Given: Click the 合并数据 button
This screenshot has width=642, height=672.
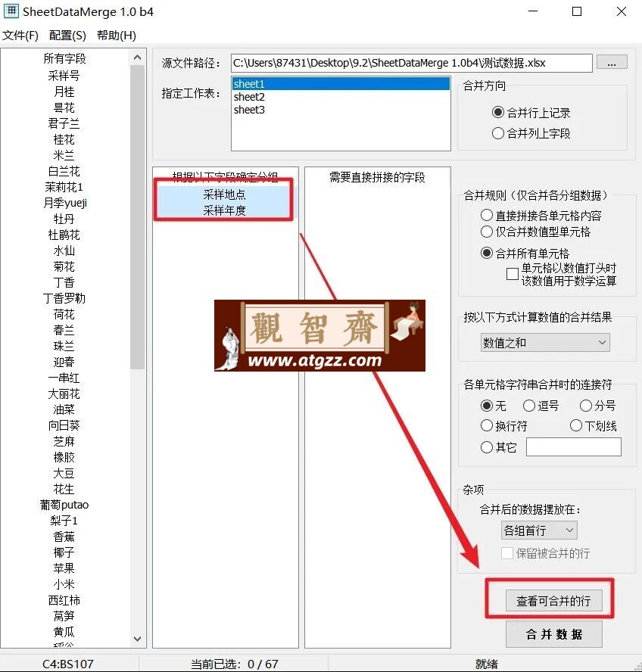Looking at the screenshot, I should coord(553,634).
